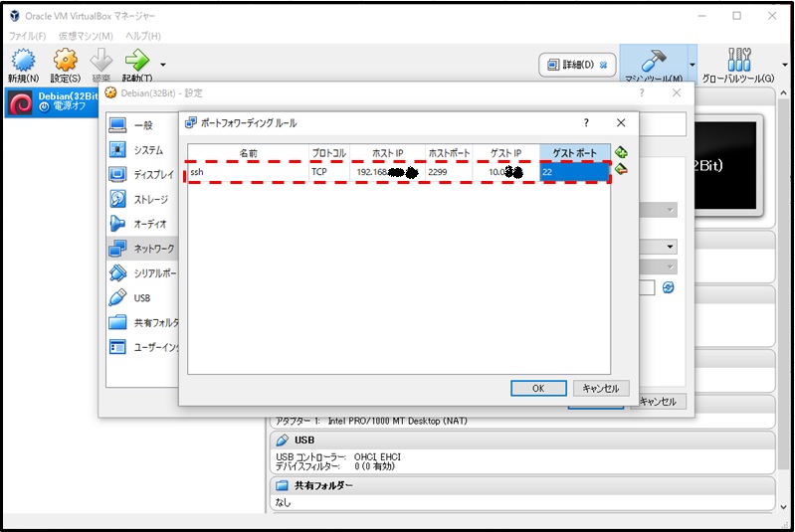The width and height of the screenshot is (795, 532).
Task: Click the USB section header in details
Action: (522, 440)
